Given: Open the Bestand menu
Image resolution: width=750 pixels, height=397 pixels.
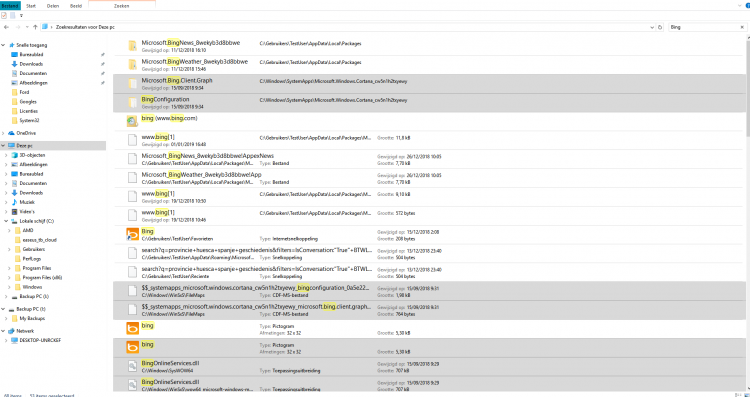Looking at the screenshot, I should pyautogui.click(x=10, y=6).
